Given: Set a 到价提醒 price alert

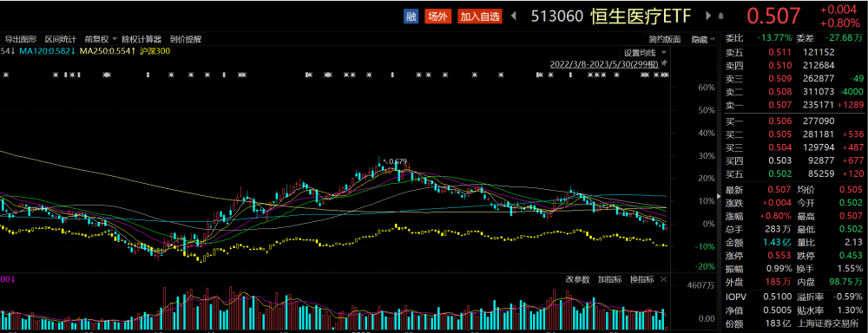Looking at the screenshot, I should (x=186, y=39).
